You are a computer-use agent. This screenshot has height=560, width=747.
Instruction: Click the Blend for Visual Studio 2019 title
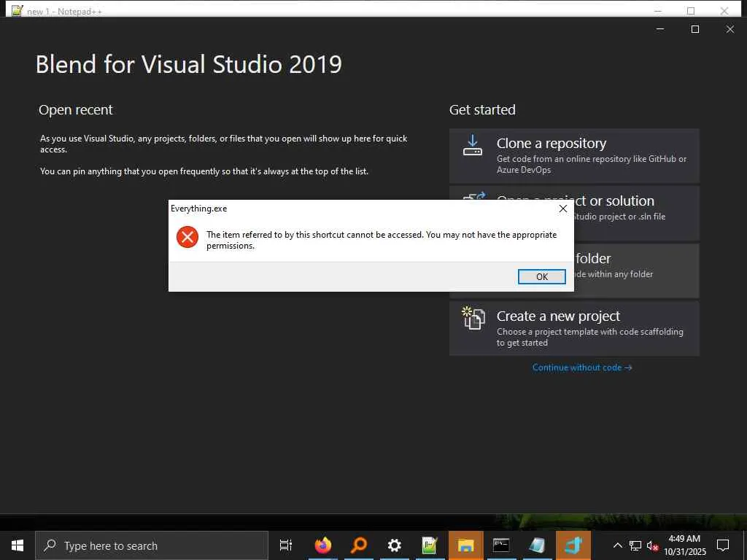pos(189,64)
